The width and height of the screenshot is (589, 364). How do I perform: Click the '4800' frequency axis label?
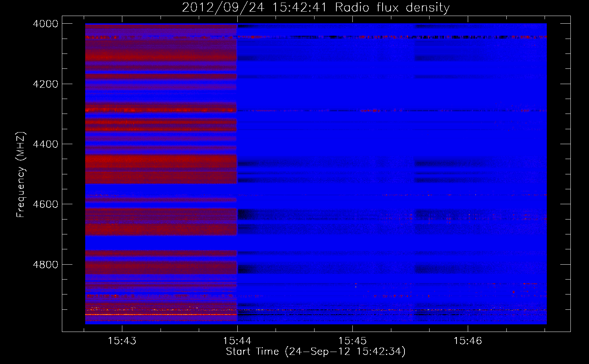pyautogui.click(x=46, y=265)
